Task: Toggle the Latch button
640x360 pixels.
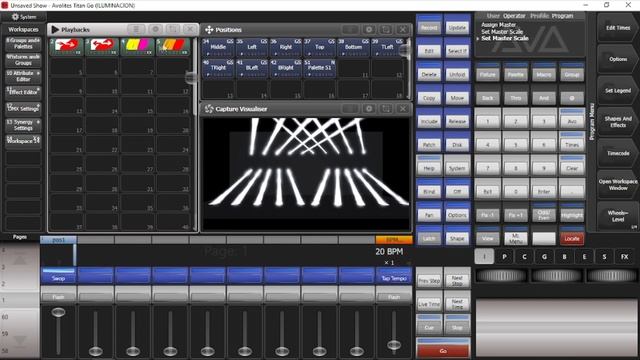Action: pyautogui.click(x=429, y=236)
